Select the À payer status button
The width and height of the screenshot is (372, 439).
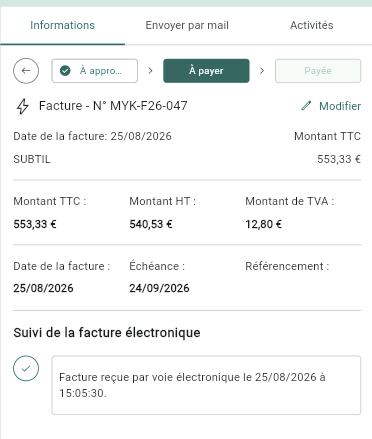[x=206, y=71]
